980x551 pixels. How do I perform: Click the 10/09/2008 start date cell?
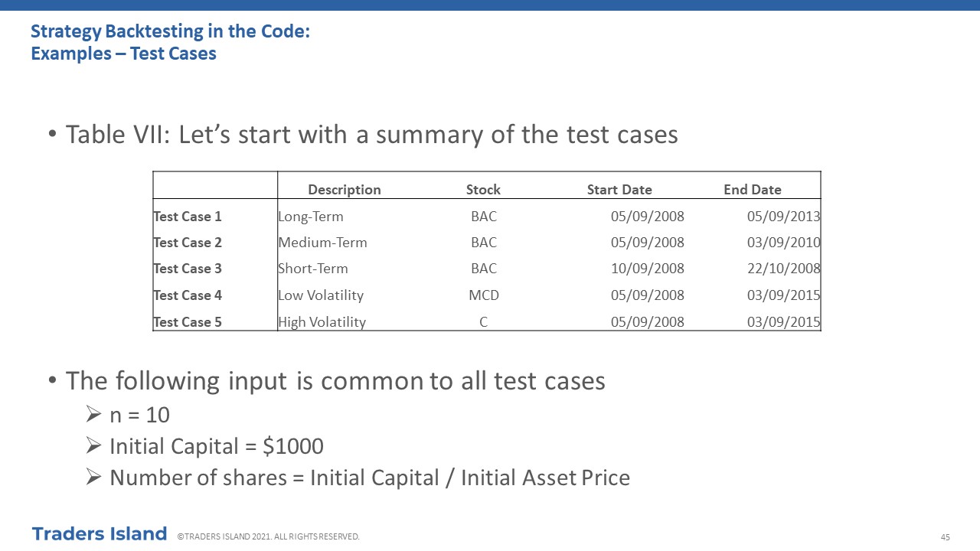pos(648,269)
